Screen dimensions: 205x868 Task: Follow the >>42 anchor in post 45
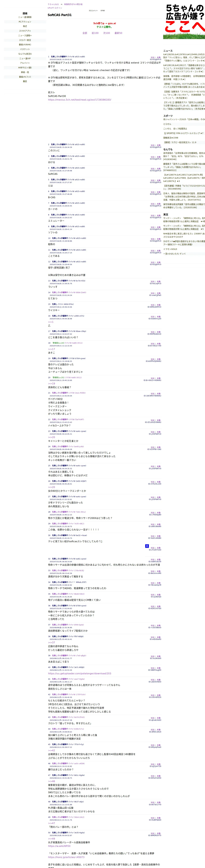click(51, 750)
